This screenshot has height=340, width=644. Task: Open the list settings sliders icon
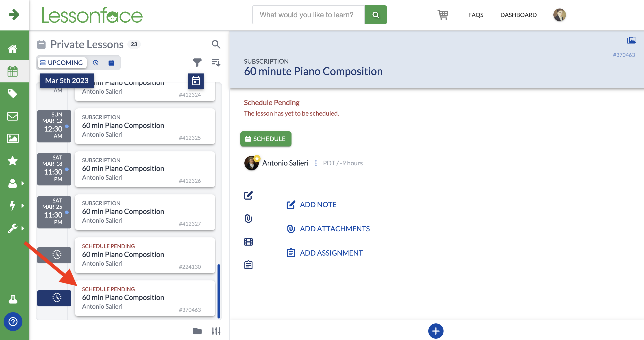[x=216, y=331]
